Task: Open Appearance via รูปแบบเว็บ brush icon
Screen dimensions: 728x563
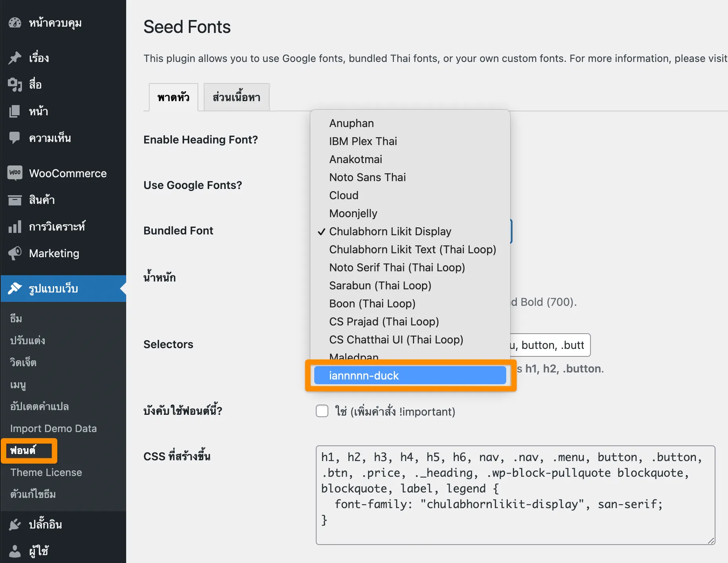Action: (14, 289)
